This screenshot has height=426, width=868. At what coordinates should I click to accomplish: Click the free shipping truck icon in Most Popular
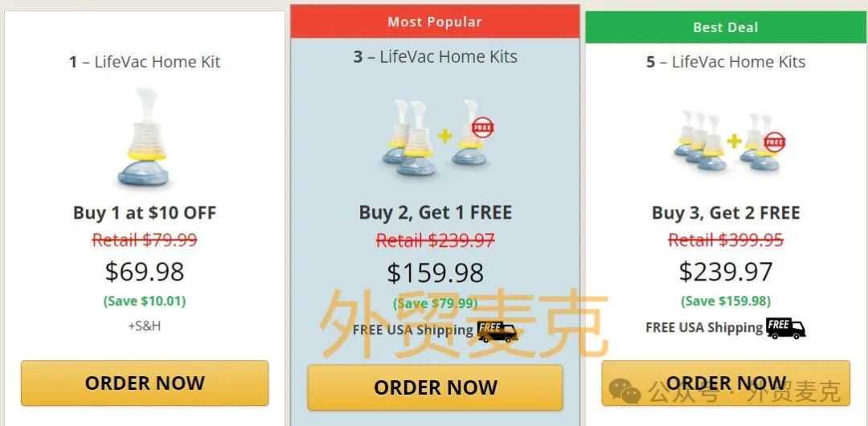[497, 330]
